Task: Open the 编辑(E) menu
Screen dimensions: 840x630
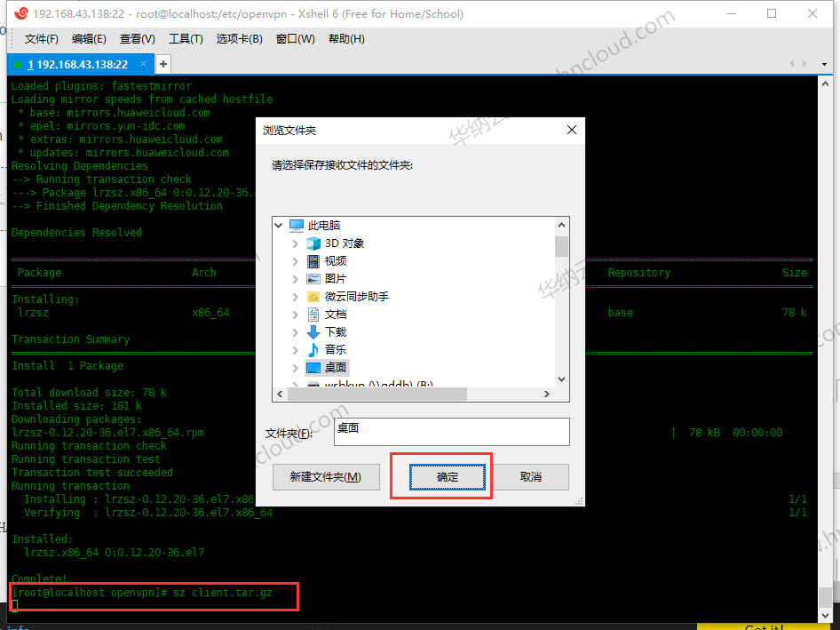Action: point(89,39)
